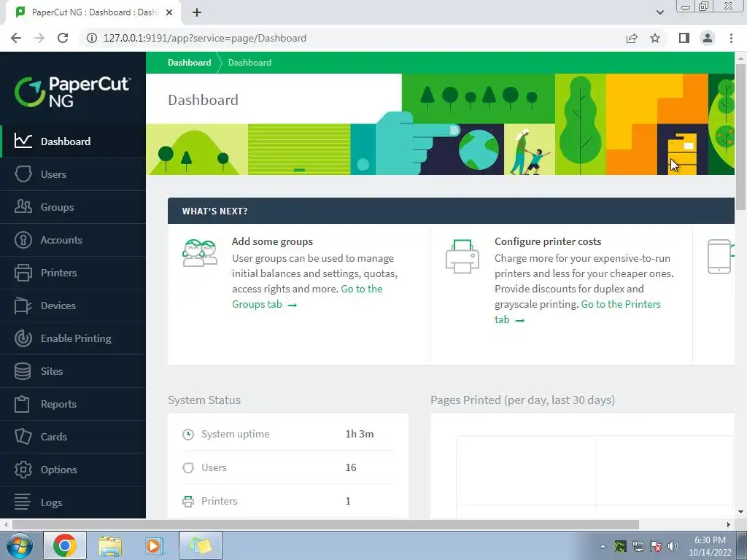This screenshot has width=747, height=560.
Task: Click the Reports clipboard icon
Action: tap(22, 404)
